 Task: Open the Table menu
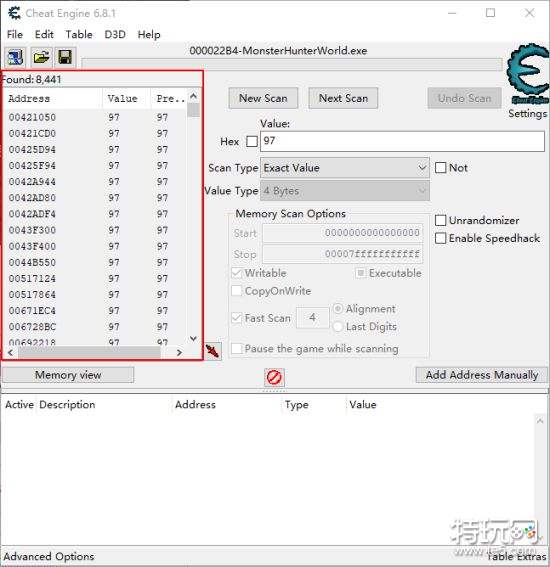click(x=79, y=35)
